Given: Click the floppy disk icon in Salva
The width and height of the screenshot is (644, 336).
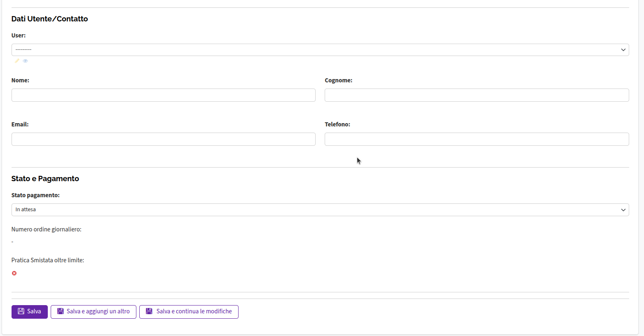Looking at the screenshot, I should [x=21, y=311].
